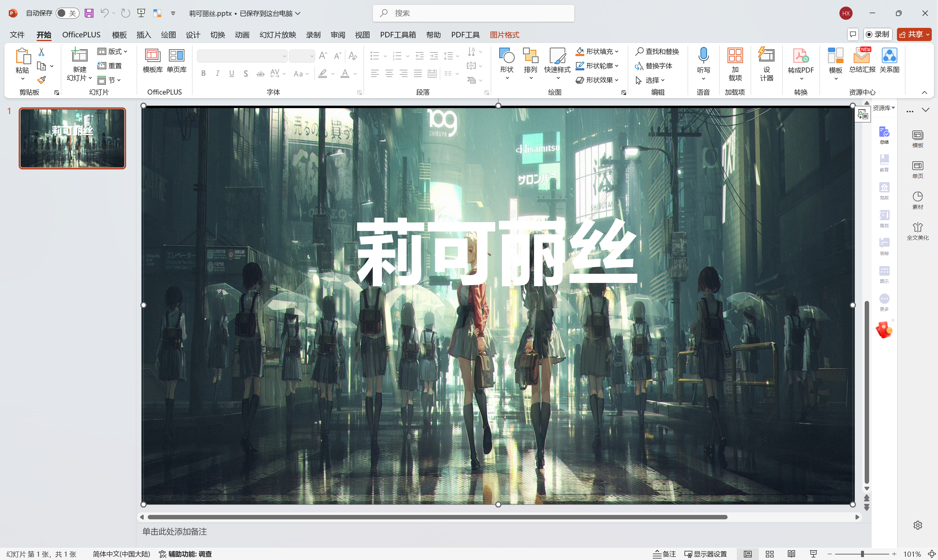The height and width of the screenshot is (560, 938).
Task: Select slide 1 thumbnail
Action: pos(73,138)
